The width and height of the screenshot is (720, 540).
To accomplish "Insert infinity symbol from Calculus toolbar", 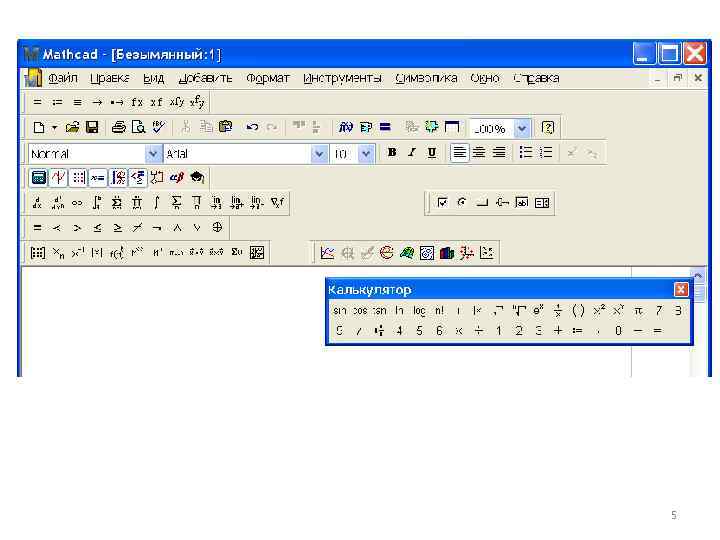I will (77, 202).
